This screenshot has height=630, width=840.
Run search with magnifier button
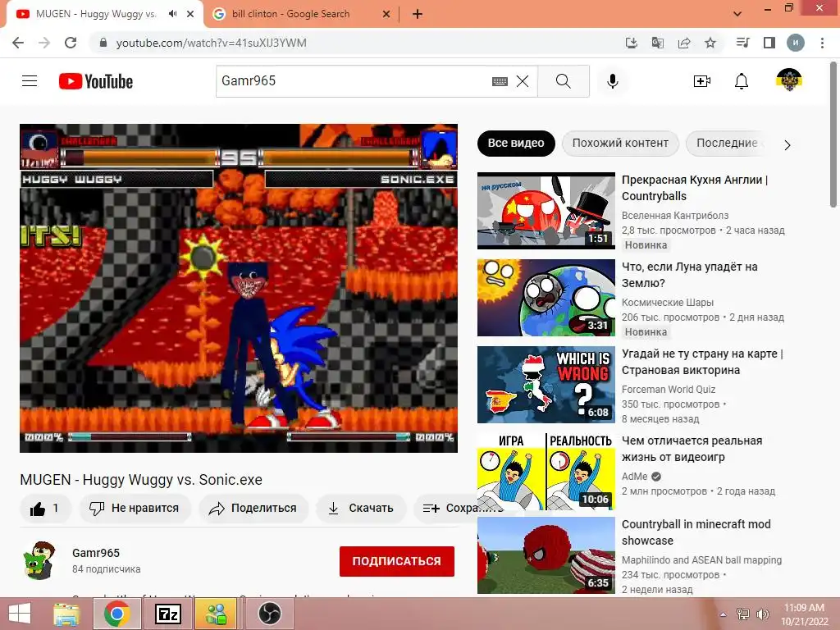click(563, 81)
